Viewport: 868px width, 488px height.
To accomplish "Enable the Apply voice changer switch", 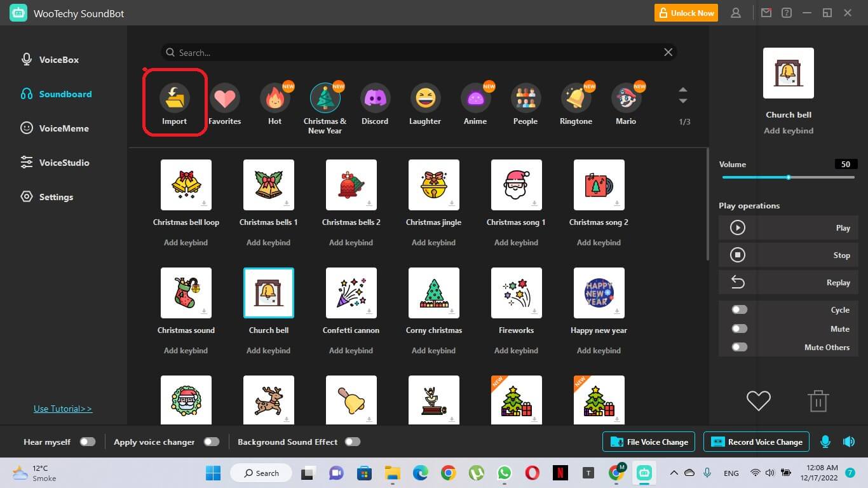I will click(x=211, y=442).
